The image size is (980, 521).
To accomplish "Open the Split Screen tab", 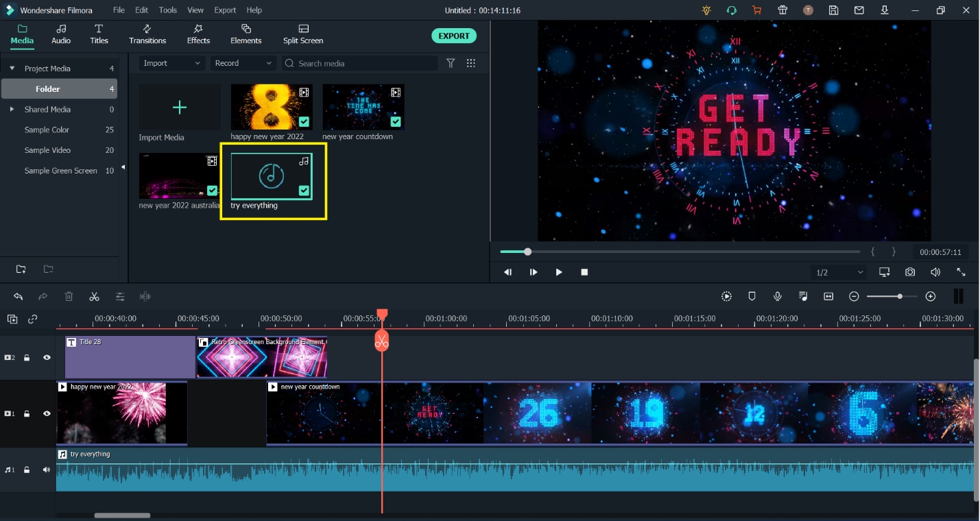I will [x=303, y=34].
